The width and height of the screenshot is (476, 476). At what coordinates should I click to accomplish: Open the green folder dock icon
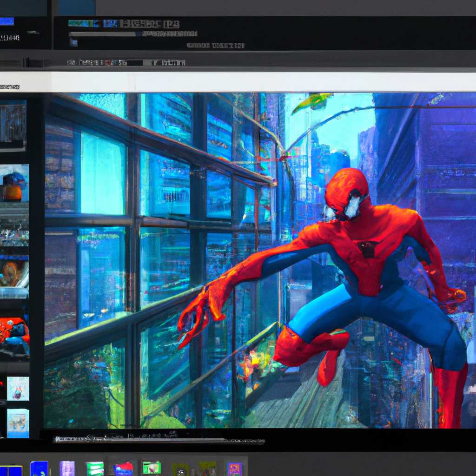152,469
